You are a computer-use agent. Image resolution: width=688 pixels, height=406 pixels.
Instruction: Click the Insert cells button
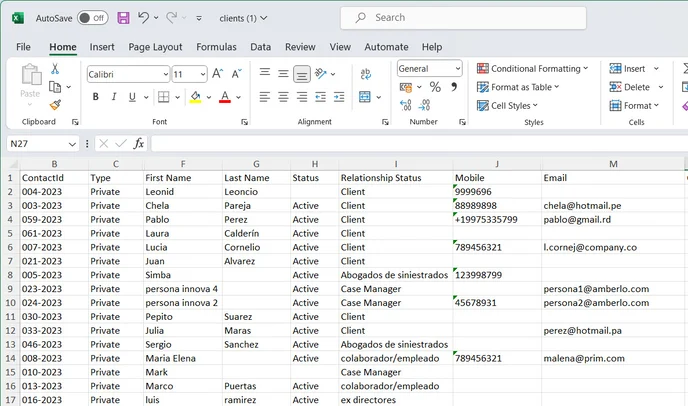coord(627,69)
